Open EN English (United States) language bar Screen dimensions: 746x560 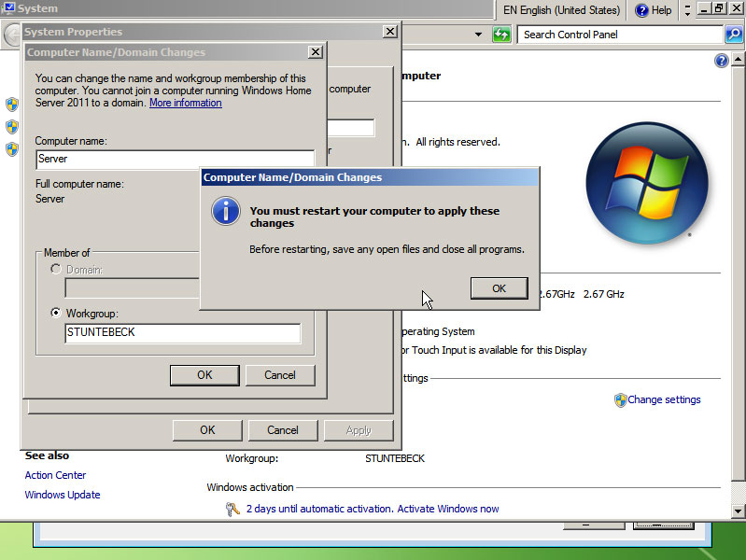561,10
